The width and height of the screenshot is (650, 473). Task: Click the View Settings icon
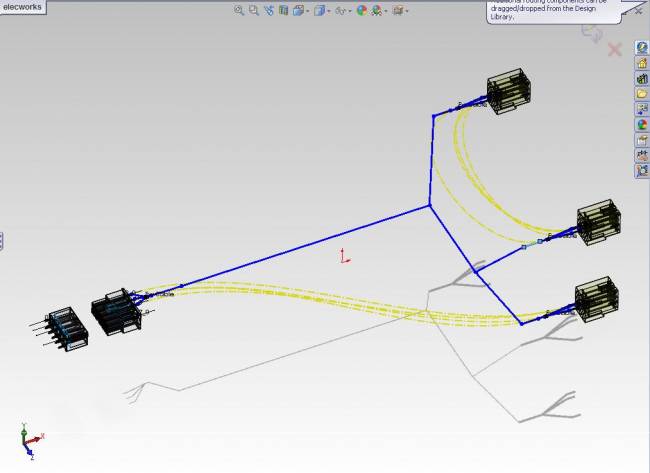click(398, 10)
